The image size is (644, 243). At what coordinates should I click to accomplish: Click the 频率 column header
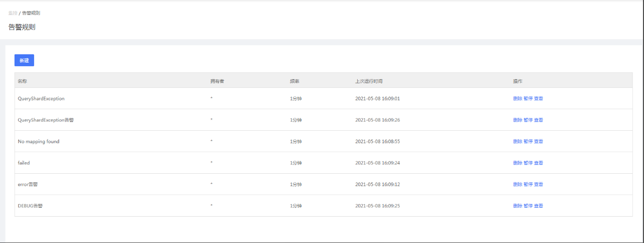pos(295,81)
